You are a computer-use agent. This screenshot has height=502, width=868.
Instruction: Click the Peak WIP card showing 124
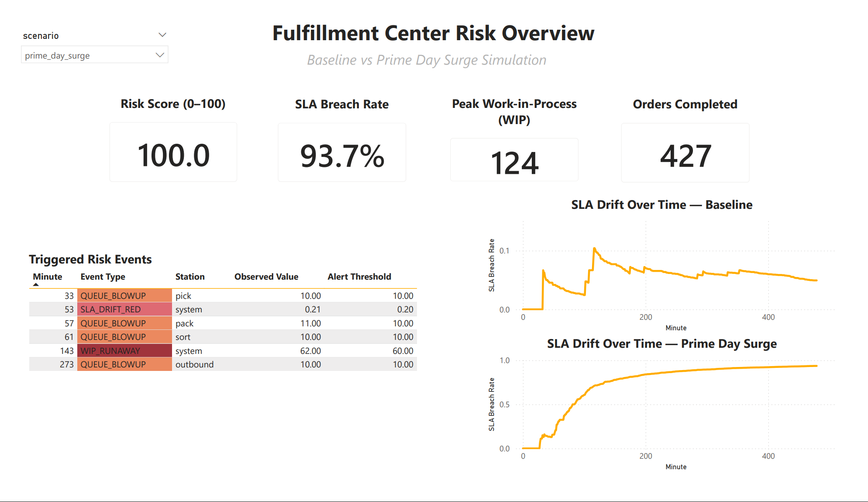pyautogui.click(x=514, y=160)
